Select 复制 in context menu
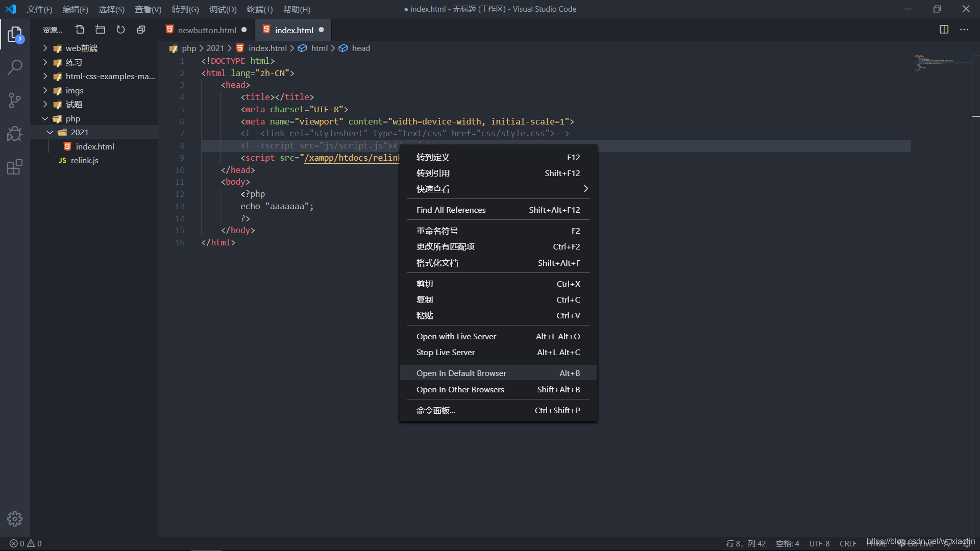 coord(498,299)
